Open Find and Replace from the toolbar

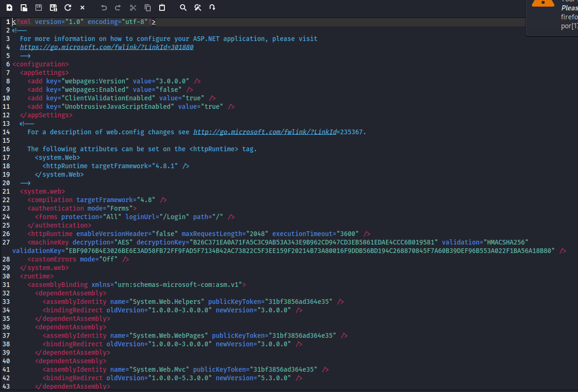pos(198,8)
